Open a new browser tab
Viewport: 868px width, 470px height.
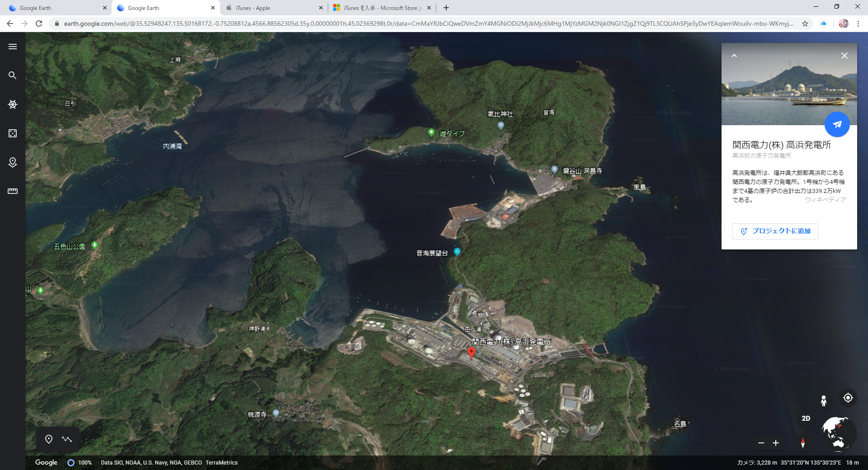point(446,8)
